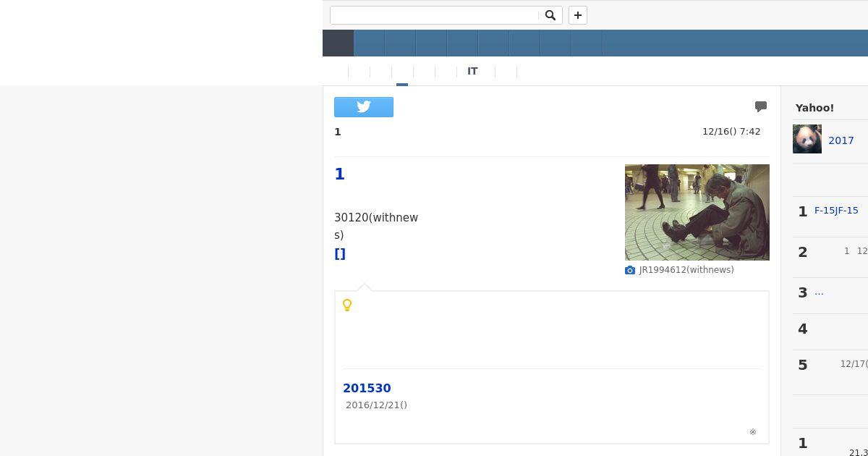Viewport: 868px width, 456px height.
Task: Click the 30120(withnews) summary text
Action: [x=376, y=226]
